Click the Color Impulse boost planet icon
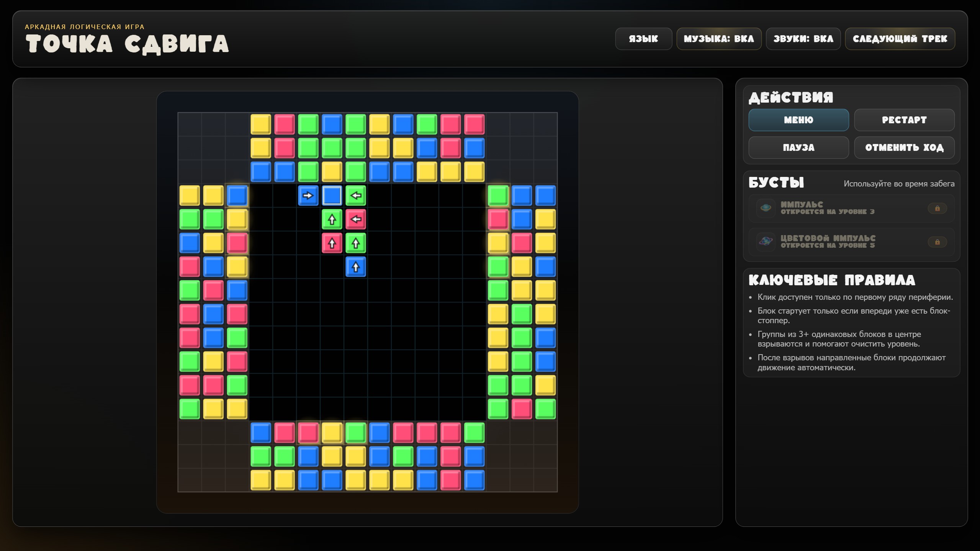Viewport: 980px width, 551px height. pos(766,242)
